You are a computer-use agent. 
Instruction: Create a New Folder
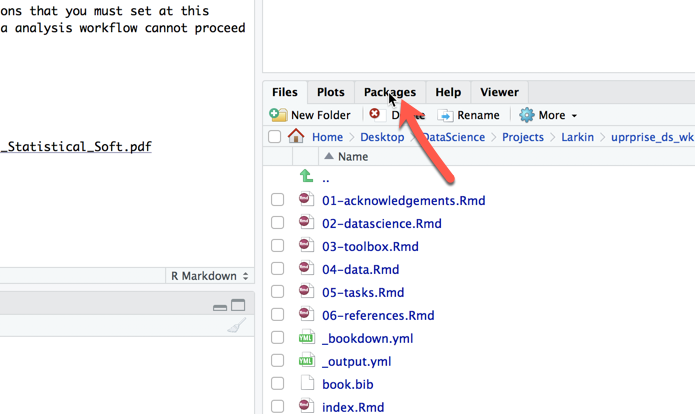click(x=310, y=115)
